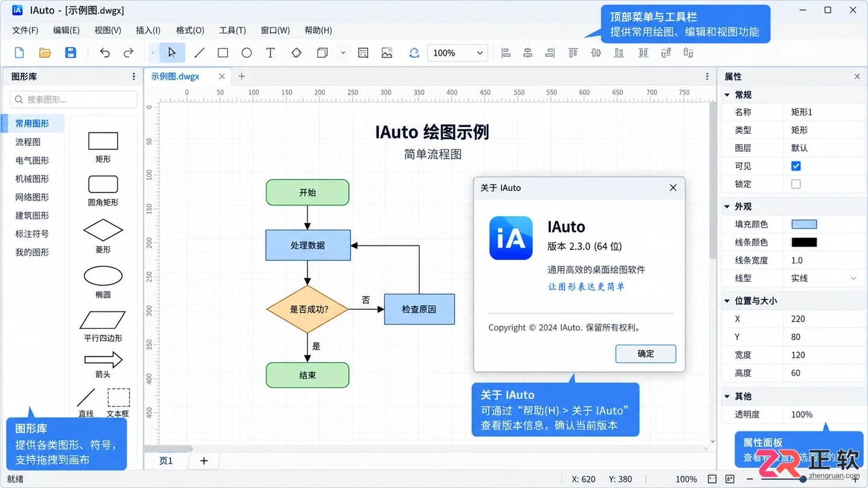The height and width of the screenshot is (488, 868).
Task: Click the note list toolbar icon
Action: pos(363,53)
